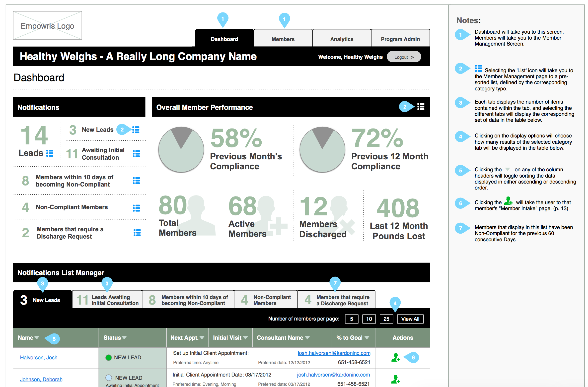Open Member Intake icon for Halvorsen, Josh
Image resolution: width=588 pixels, height=387 pixels.
395,357
